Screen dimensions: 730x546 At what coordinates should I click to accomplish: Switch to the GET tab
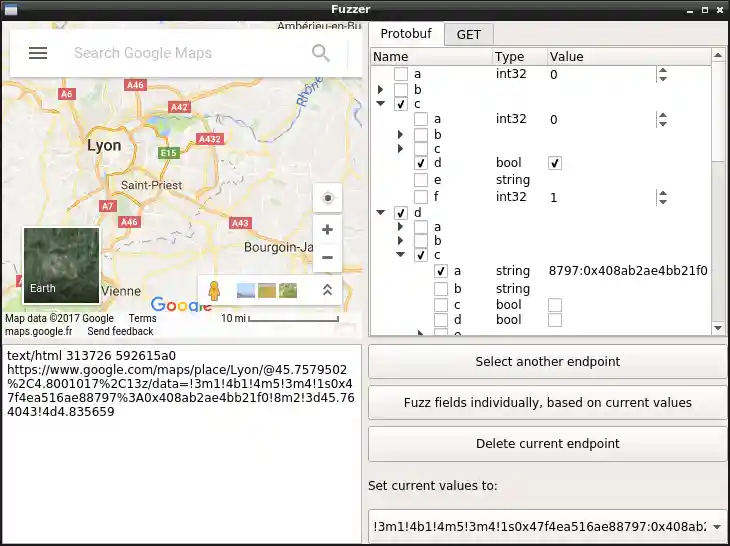[x=468, y=34]
